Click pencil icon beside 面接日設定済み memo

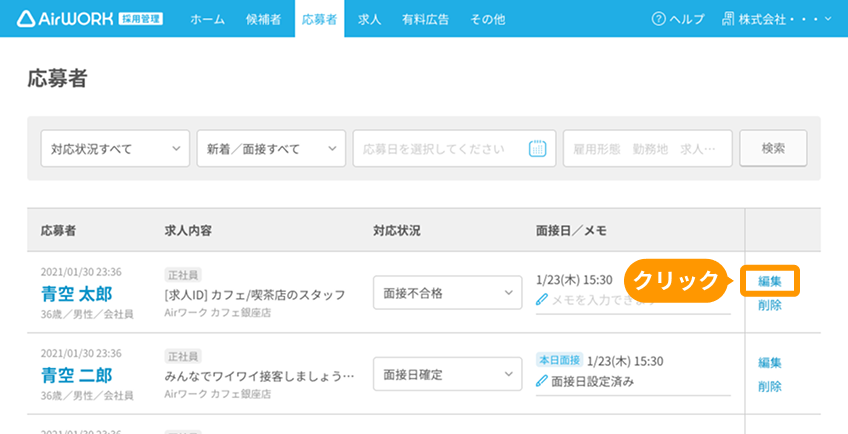coord(542,382)
